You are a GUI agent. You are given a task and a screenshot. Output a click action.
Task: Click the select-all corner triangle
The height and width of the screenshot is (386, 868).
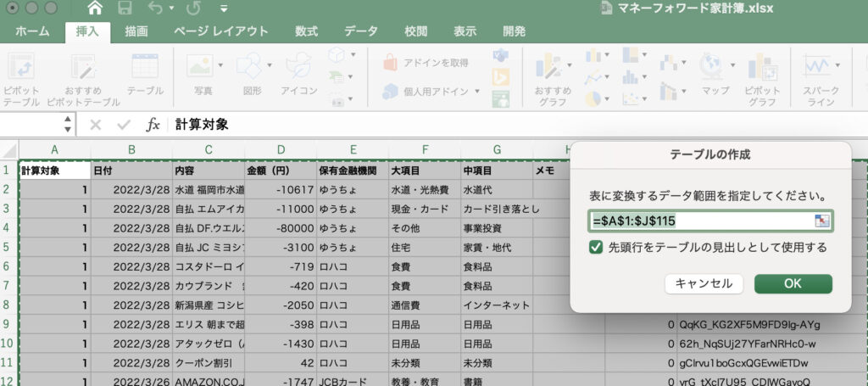click(9, 149)
